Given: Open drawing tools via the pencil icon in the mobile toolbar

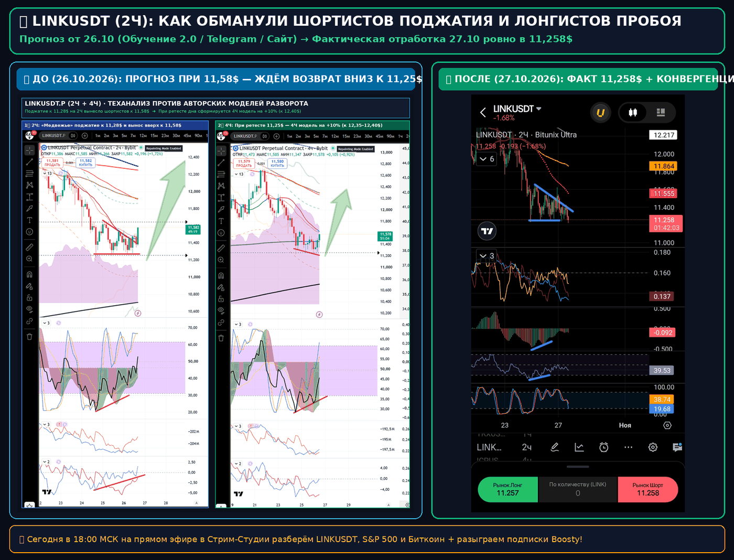Looking at the screenshot, I should click(555, 447).
